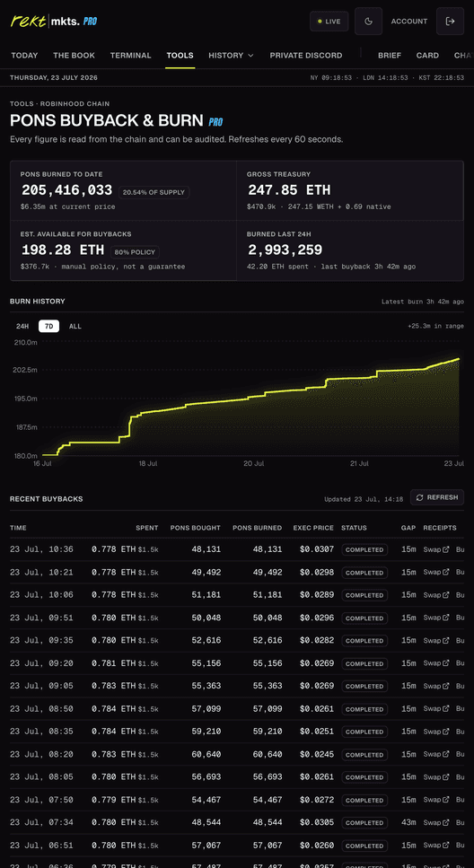Image resolution: width=474 pixels, height=868 pixels.
Task: Go to the TODAY tab
Action: pos(24,56)
